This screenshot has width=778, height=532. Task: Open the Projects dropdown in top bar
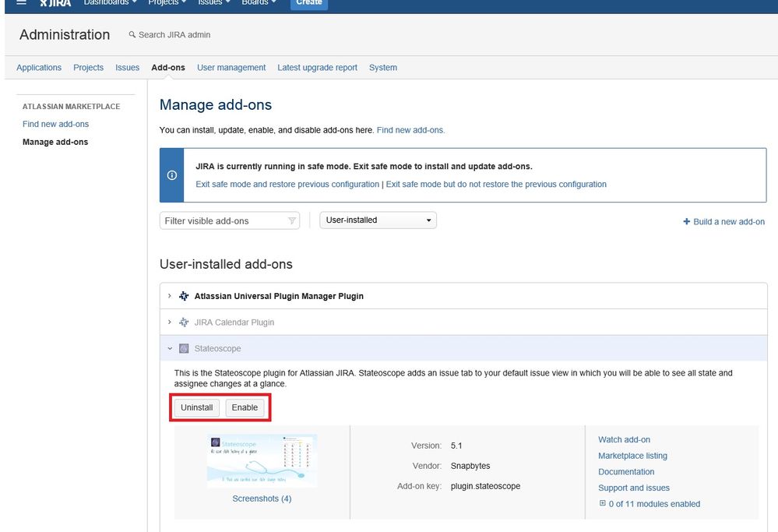point(167,2)
